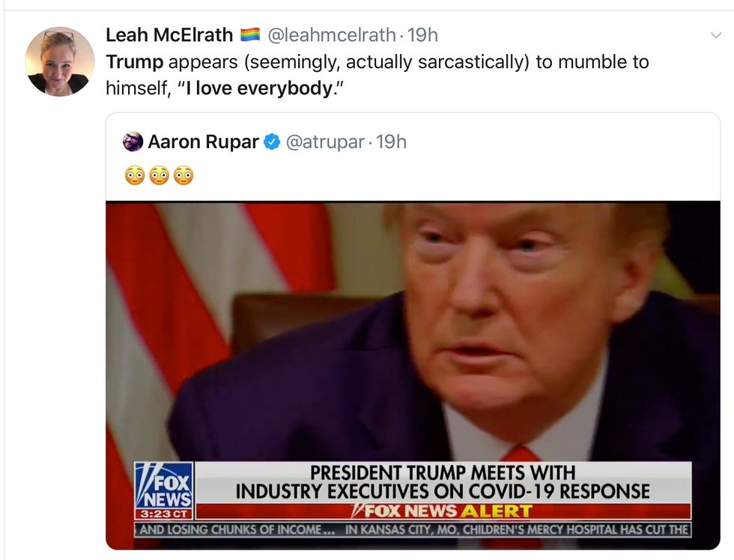Image resolution: width=734 pixels, height=560 pixels.
Task: Click the rainbow flag emoji
Action: pyautogui.click(x=249, y=35)
